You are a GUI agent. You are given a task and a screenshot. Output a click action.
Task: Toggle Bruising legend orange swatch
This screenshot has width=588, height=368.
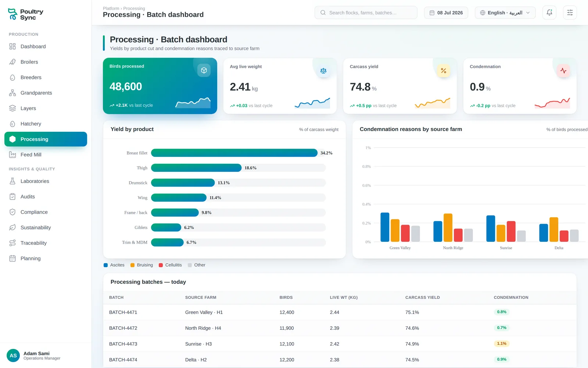click(133, 265)
